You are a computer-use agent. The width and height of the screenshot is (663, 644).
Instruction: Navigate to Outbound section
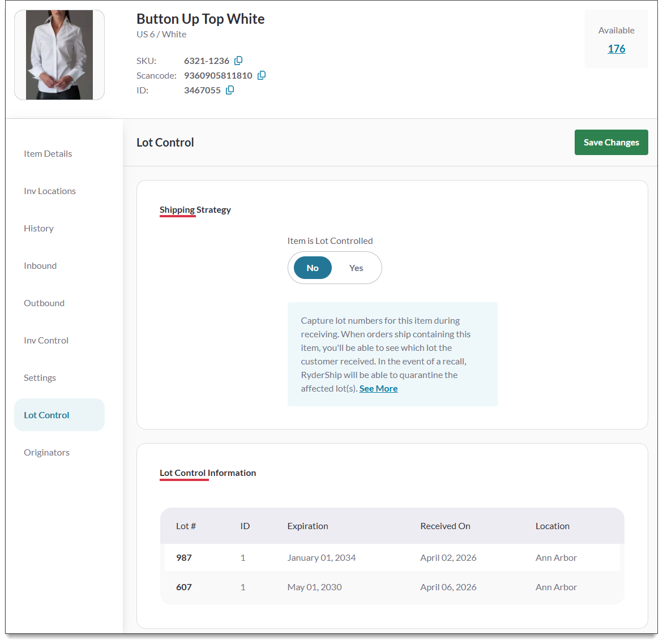[44, 303]
